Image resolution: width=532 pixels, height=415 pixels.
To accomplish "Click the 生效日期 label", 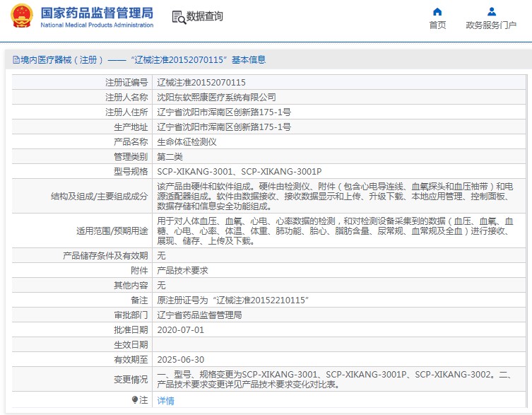I will (131, 345).
